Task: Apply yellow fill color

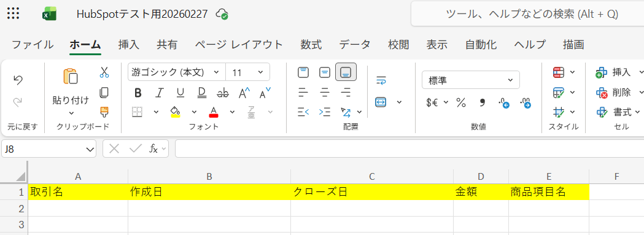Action: coord(176,112)
